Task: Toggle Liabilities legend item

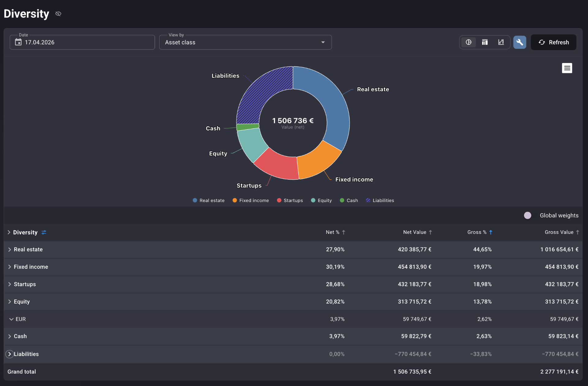Action: click(380, 200)
